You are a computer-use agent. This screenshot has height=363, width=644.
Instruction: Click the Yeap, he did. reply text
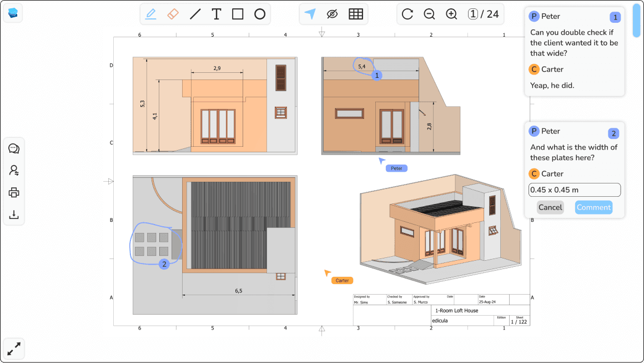tap(552, 86)
